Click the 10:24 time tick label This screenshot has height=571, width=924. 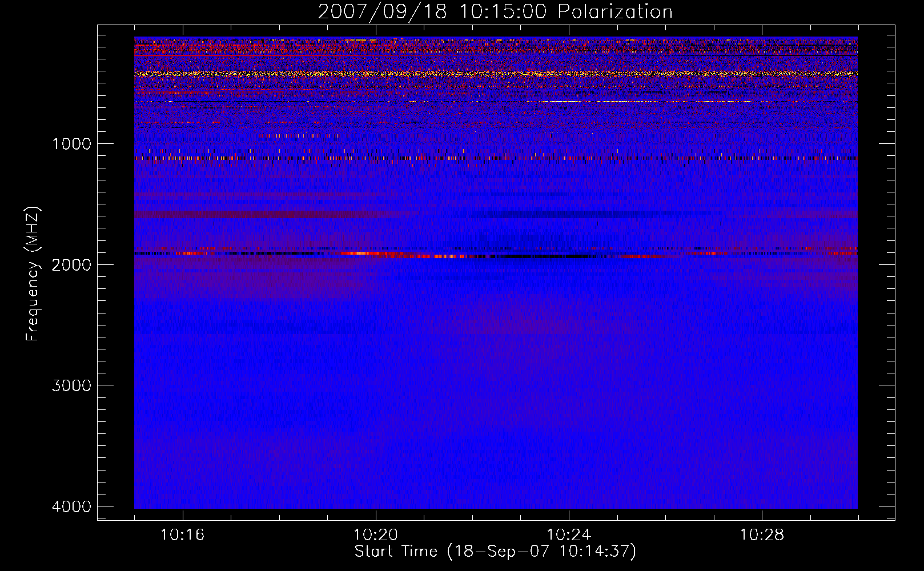click(569, 535)
